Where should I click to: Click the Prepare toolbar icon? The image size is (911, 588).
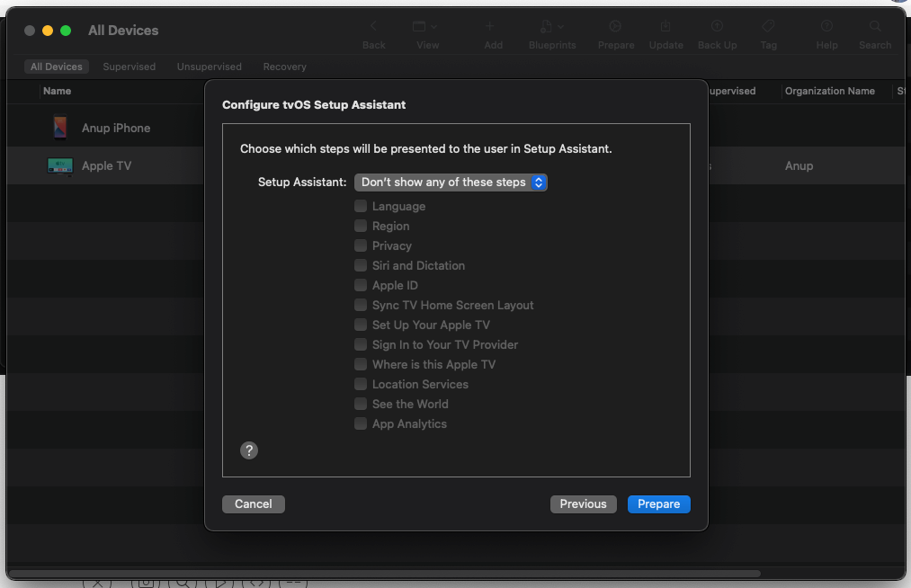[615, 27]
